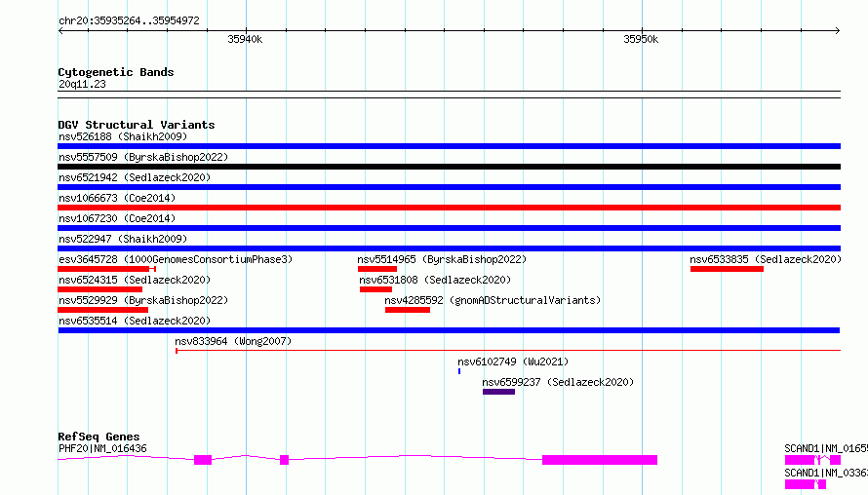Viewport: 868px width, 495px height.
Task: Click the nsv6533835 (Sedlazeck2020) label
Action: click(x=766, y=259)
